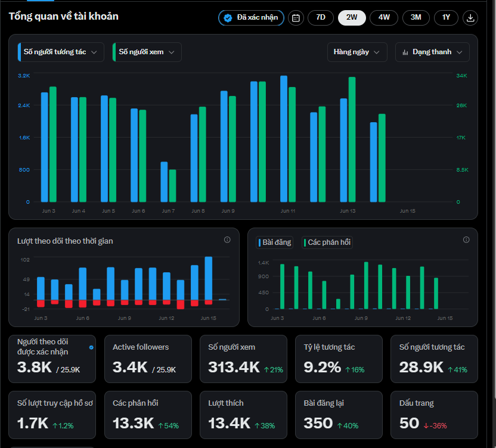The height and width of the screenshot is (448, 496).
Task: Open the Số lượt truy cập hồ sơ card
Action: point(52,415)
